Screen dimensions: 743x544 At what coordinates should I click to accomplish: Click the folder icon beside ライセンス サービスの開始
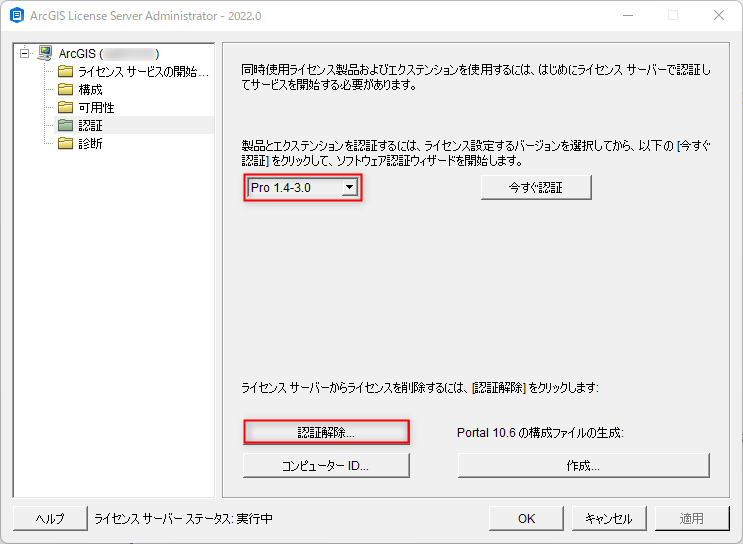pyautogui.click(x=65, y=72)
